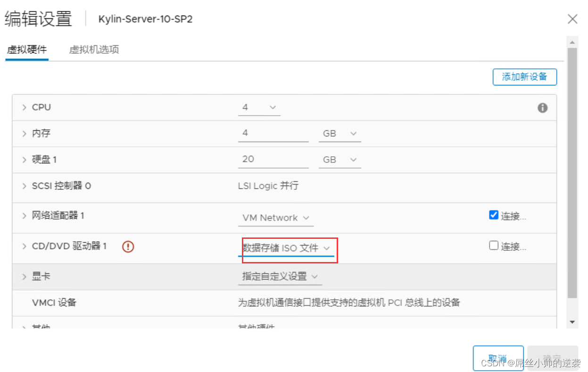This screenshot has height=372, width=588.
Task: Open the hard disk GB unit dropdown
Action: click(340, 160)
